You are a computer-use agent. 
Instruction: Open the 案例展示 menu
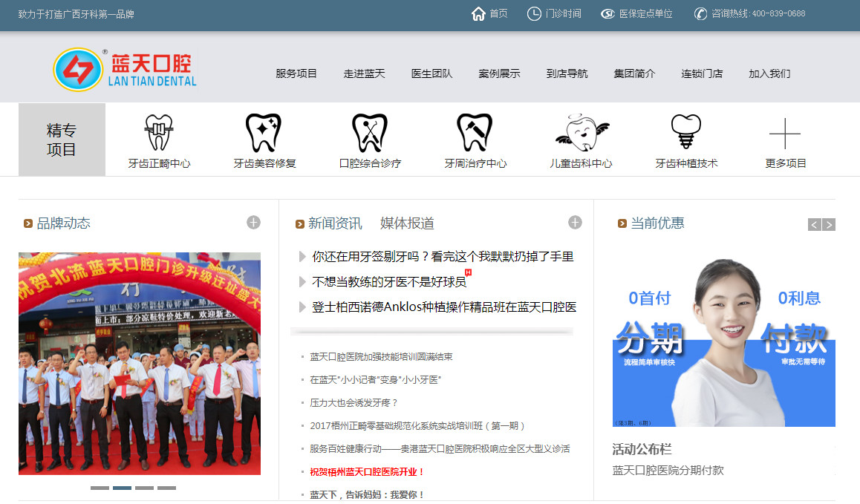point(499,73)
